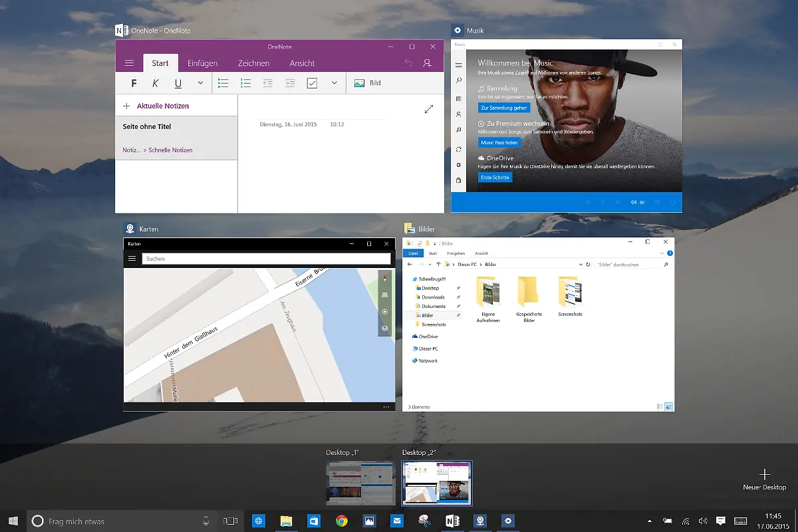
Task: Apply bold formatting in OneNote
Action: point(133,83)
